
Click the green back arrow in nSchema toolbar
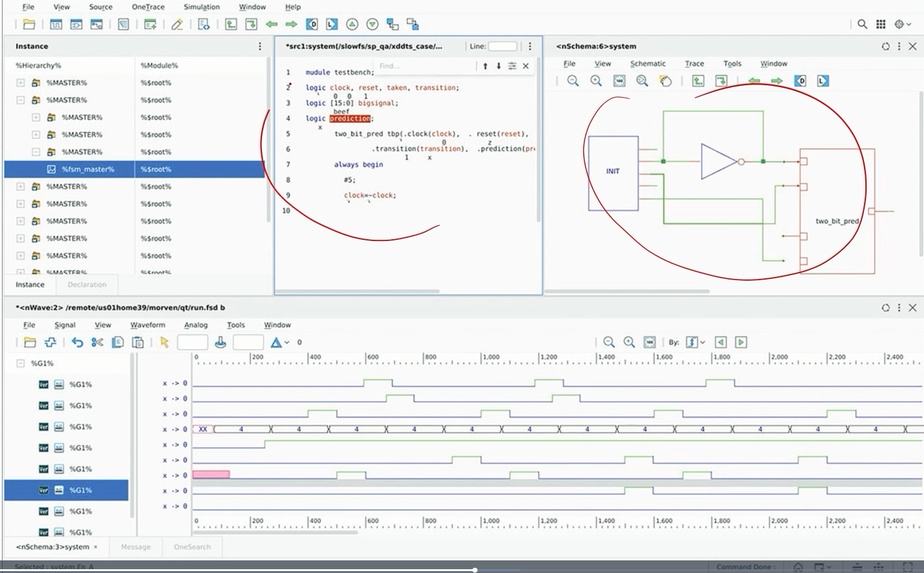[754, 81]
